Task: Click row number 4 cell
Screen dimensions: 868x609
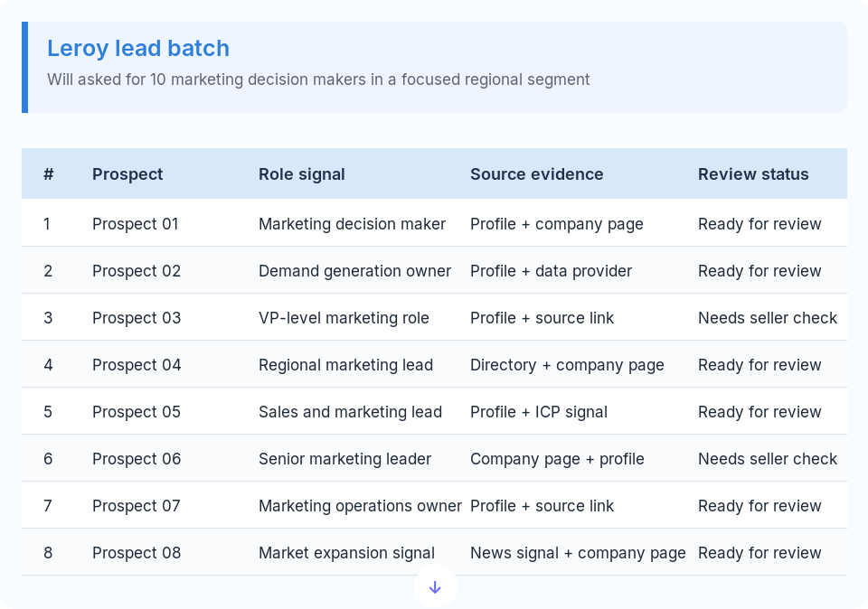Action: pyautogui.click(x=48, y=365)
